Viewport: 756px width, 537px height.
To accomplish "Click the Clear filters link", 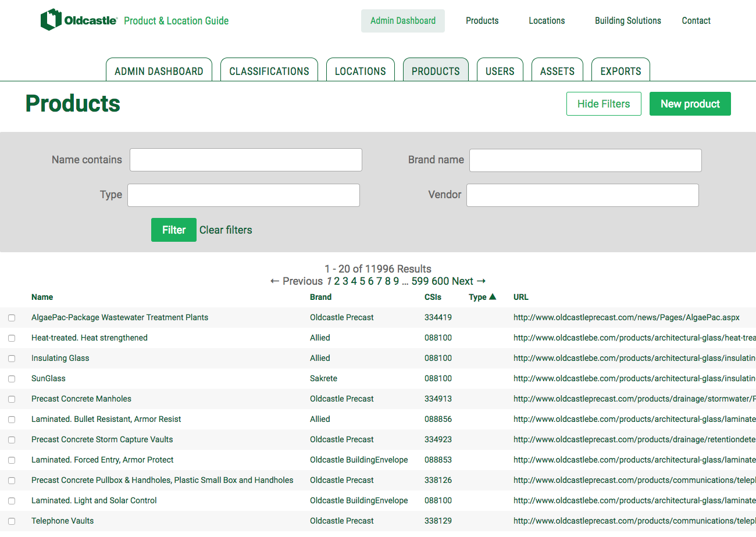I will click(x=226, y=230).
